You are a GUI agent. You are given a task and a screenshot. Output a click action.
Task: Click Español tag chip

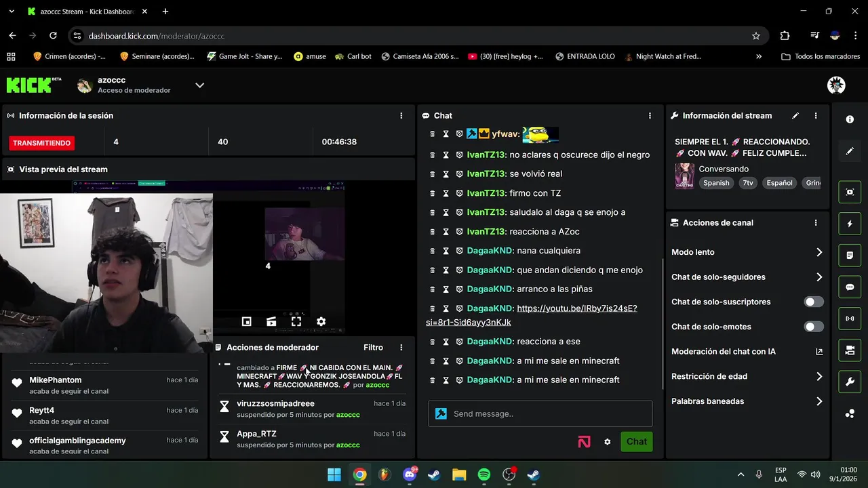click(x=779, y=183)
